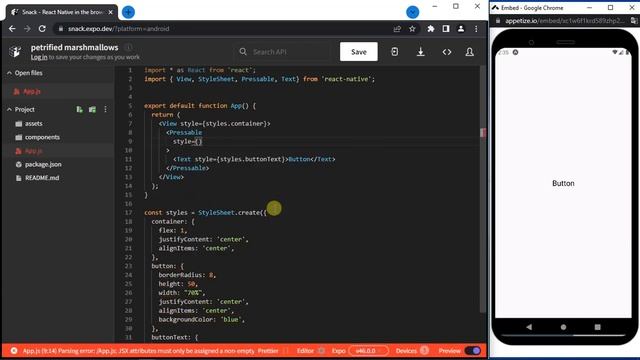Click the project name petrified marshmallows
The width and height of the screenshot is (640, 360).
[x=74, y=47]
